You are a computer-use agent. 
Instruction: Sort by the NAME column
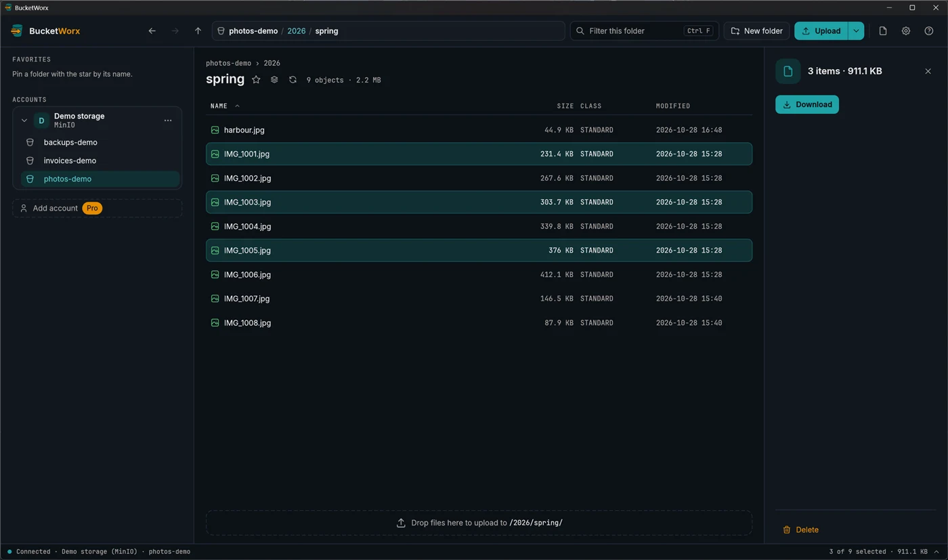219,106
